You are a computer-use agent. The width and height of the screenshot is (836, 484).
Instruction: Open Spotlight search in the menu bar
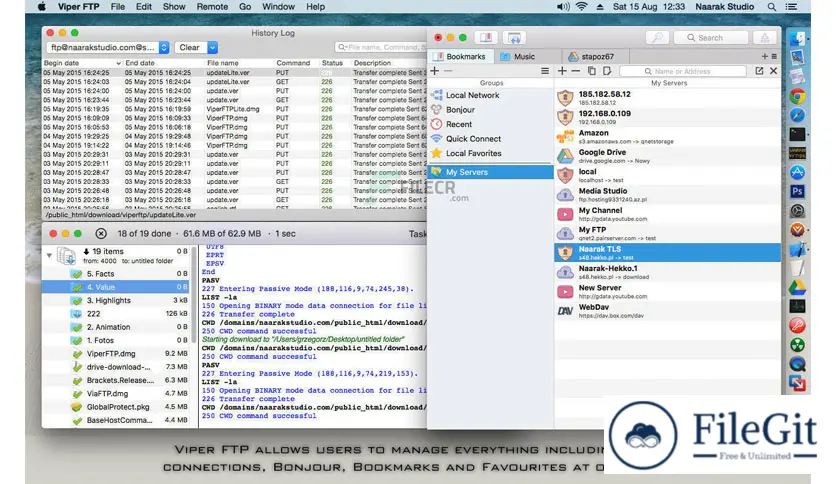(x=772, y=7)
